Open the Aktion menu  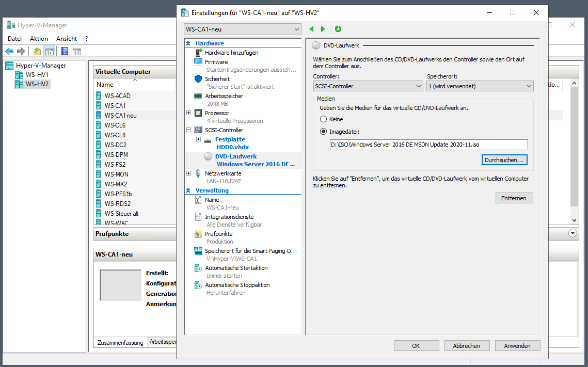(x=39, y=39)
